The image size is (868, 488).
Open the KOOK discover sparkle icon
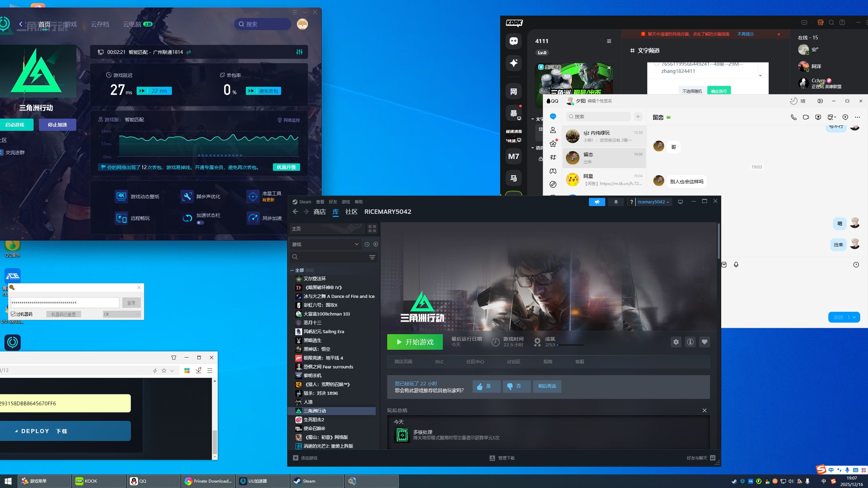(514, 63)
